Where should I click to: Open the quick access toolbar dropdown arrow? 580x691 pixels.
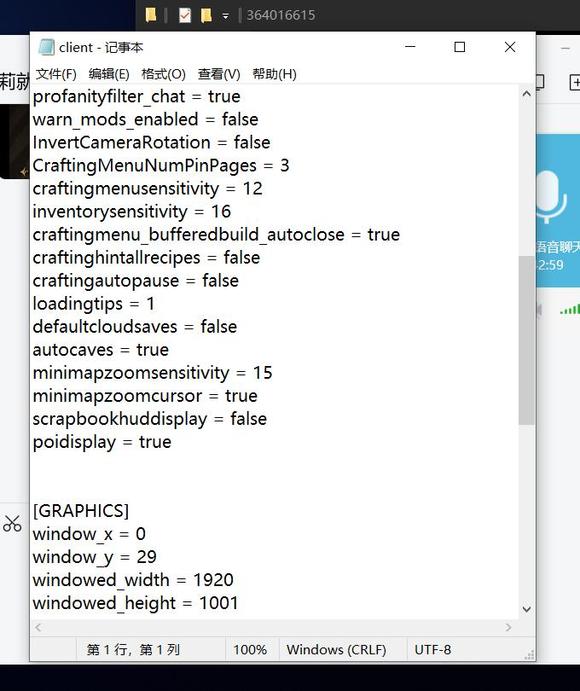[225, 16]
